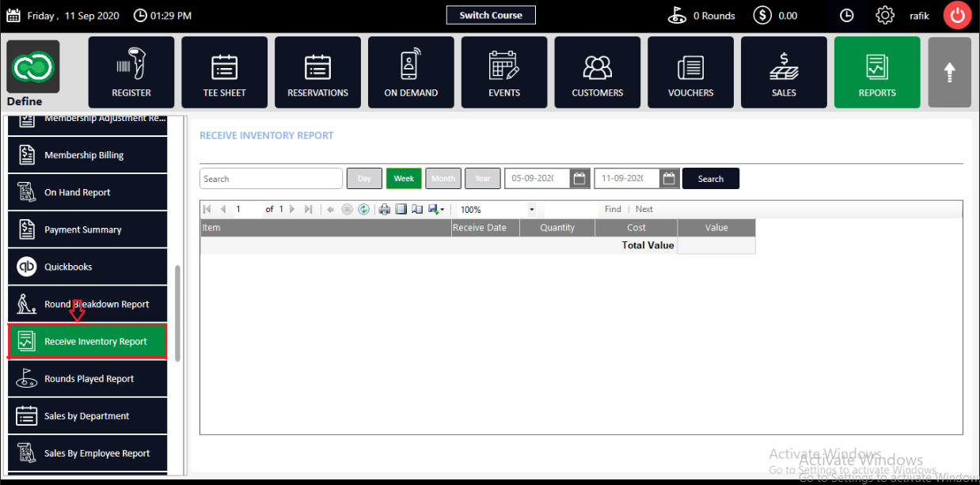Click the end date field 11-09-2020

[x=627, y=178]
